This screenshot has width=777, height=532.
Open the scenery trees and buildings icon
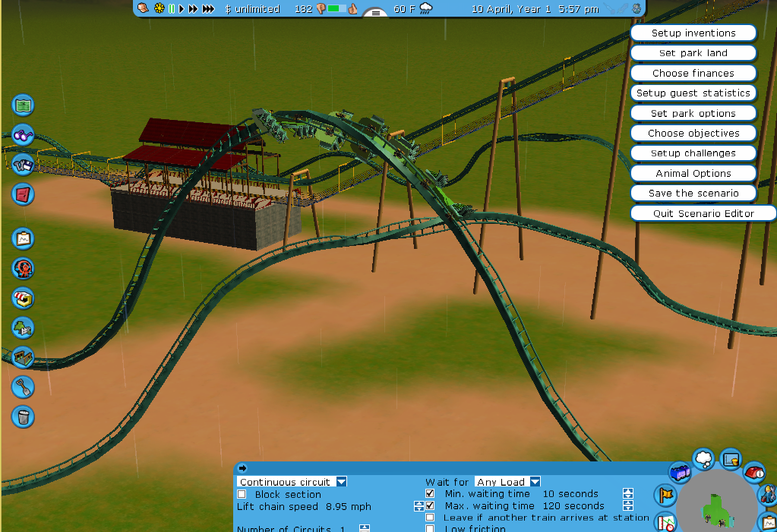pyautogui.click(x=24, y=327)
